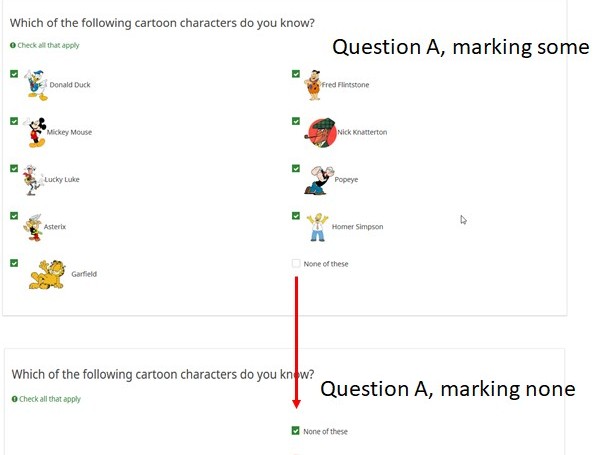Click the Nick Knatterton text label
Screen dimensions: 603x455
[x=362, y=132]
